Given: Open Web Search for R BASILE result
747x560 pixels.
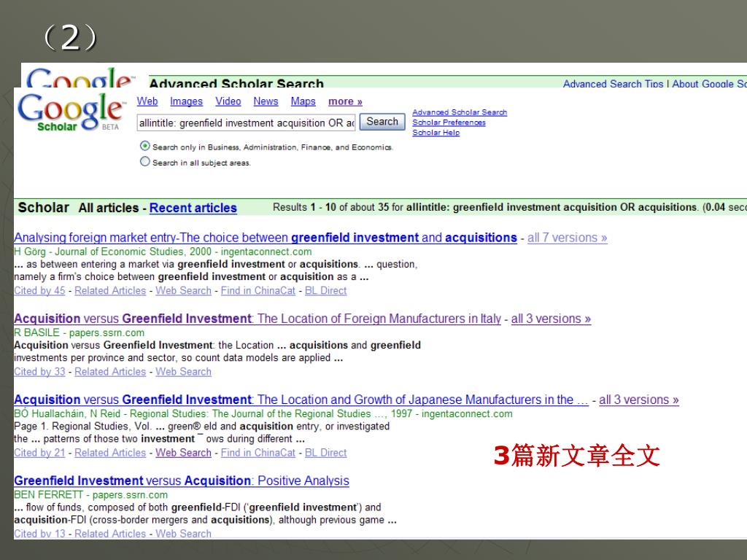Looking at the screenshot, I should tap(183, 371).
